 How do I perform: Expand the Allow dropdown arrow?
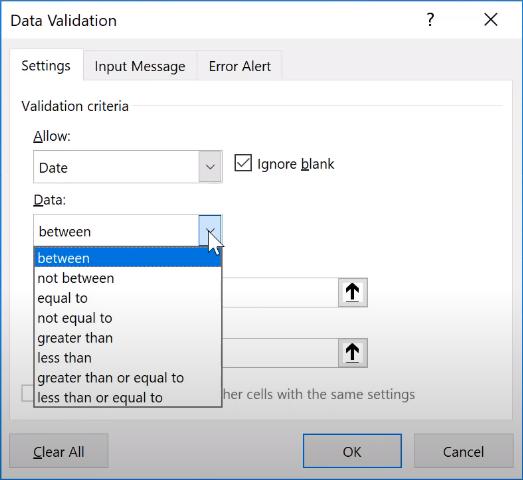(210, 166)
